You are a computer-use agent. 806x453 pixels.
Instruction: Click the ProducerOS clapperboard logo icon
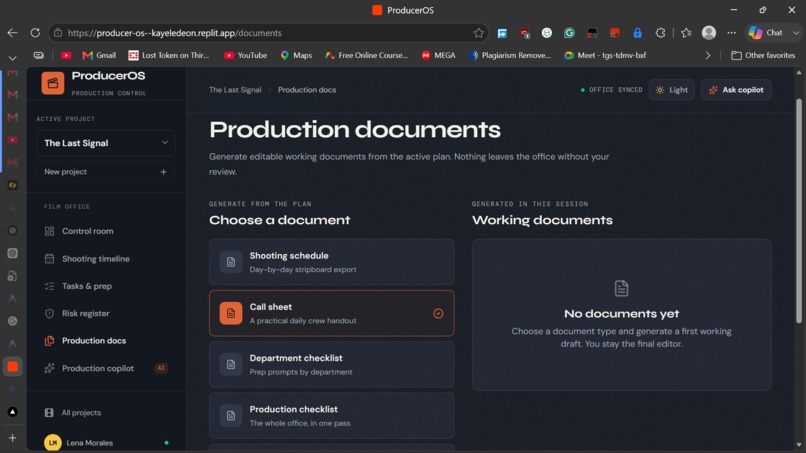(x=52, y=83)
